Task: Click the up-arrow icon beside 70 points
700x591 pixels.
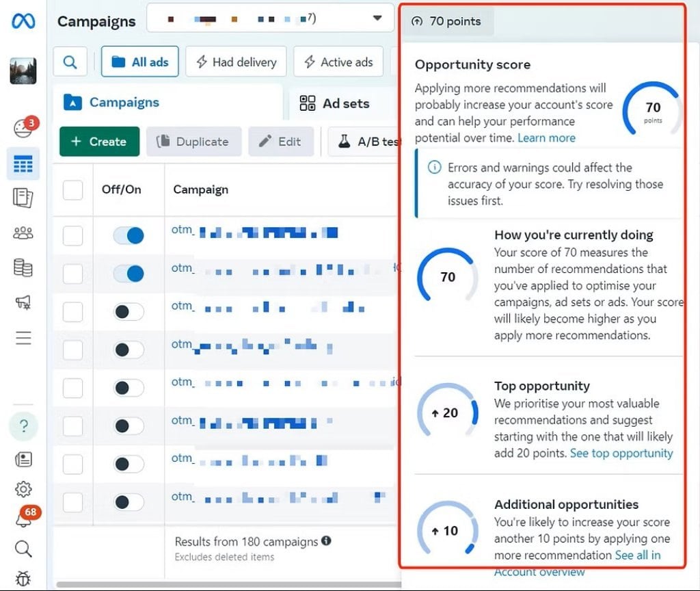Action: coord(417,21)
